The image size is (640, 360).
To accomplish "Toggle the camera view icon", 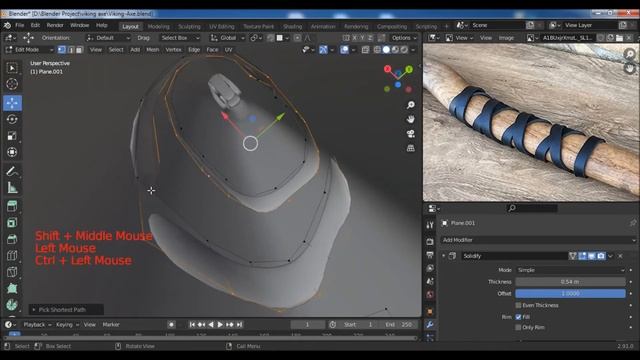I will (x=411, y=133).
